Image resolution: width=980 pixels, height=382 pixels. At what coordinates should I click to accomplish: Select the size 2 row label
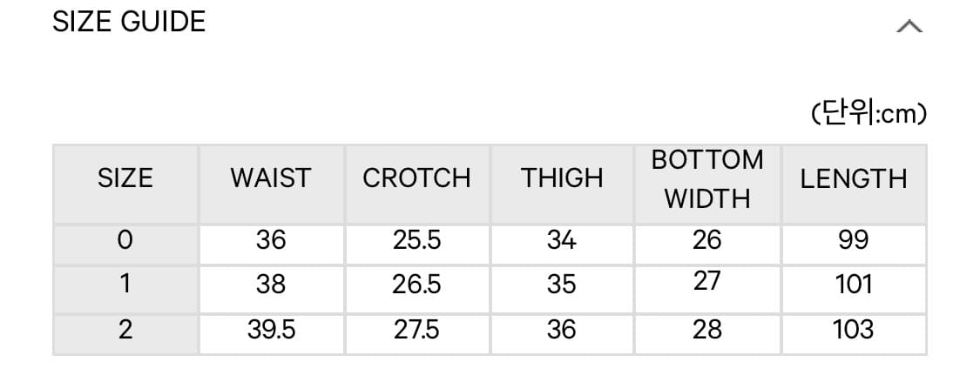(125, 330)
